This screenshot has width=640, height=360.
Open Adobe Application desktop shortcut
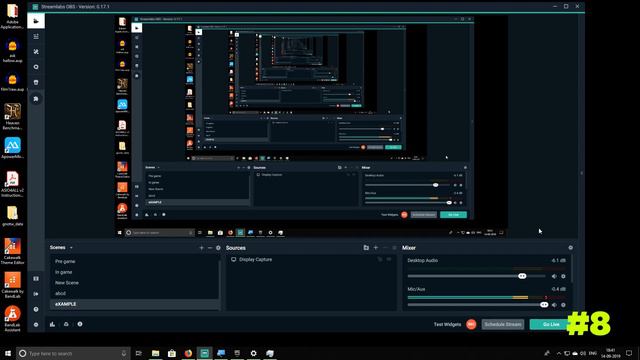[x=12, y=16]
